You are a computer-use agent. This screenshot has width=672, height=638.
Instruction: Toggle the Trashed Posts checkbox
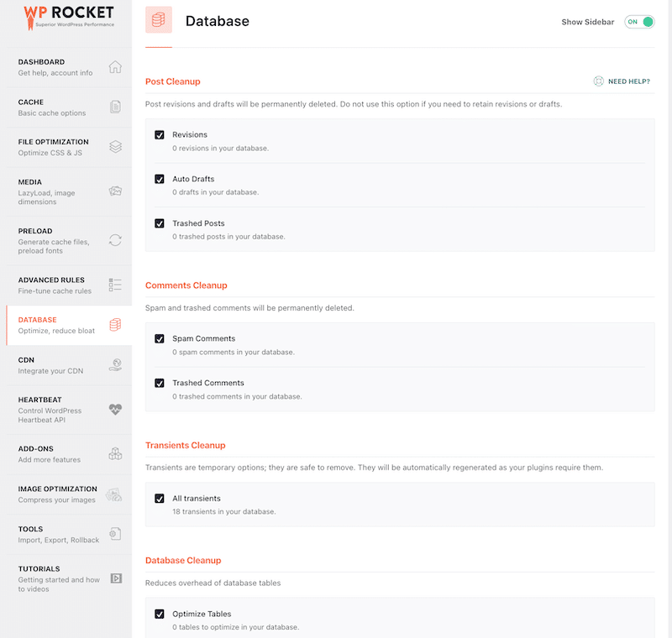[x=160, y=223]
